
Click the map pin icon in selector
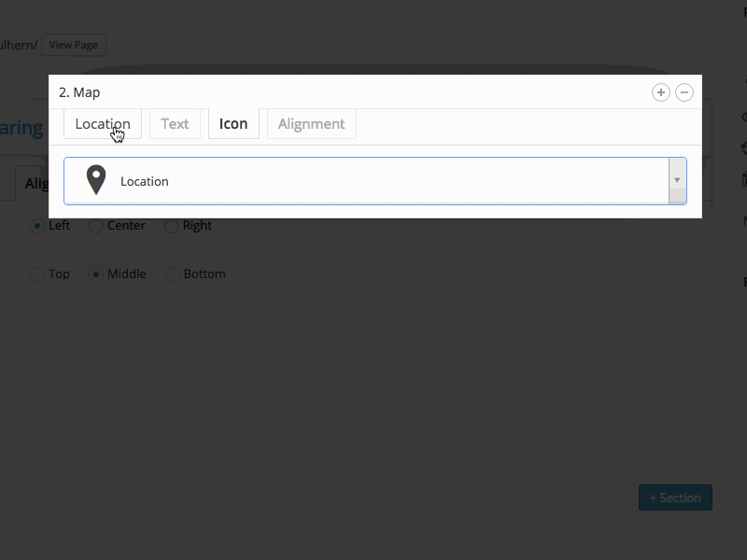click(96, 180)
